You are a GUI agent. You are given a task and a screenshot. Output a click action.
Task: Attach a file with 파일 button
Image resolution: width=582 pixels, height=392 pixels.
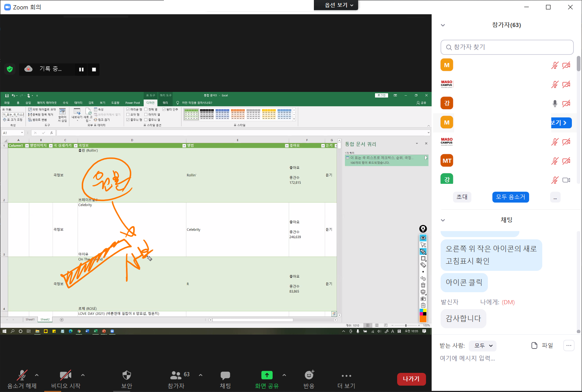click(542, 345)
